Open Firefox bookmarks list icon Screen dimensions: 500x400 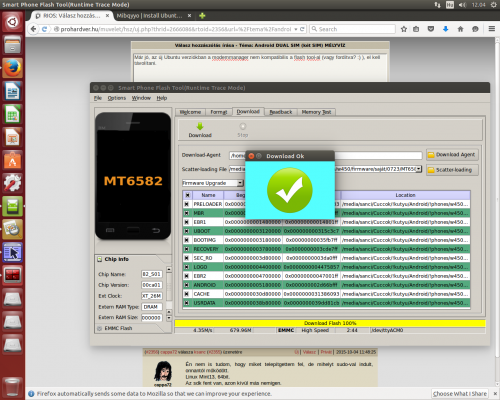(x=416, y=29)
